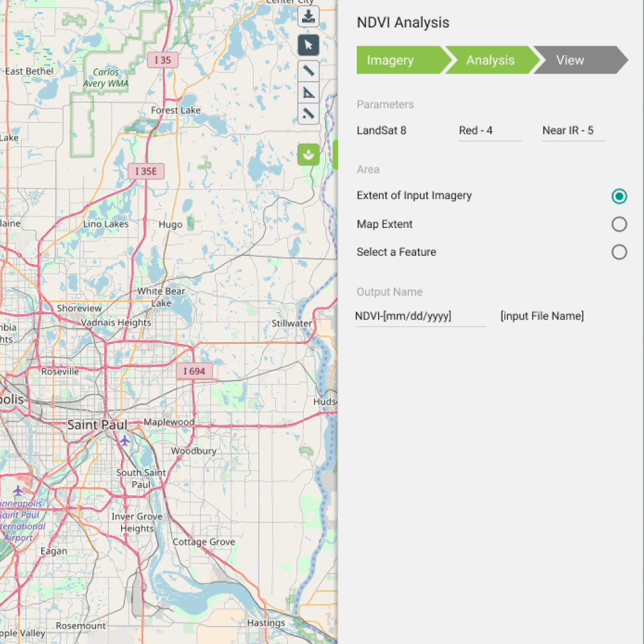Click the green vegetation analysis icon
644x644 pixels.
[308, 155]
